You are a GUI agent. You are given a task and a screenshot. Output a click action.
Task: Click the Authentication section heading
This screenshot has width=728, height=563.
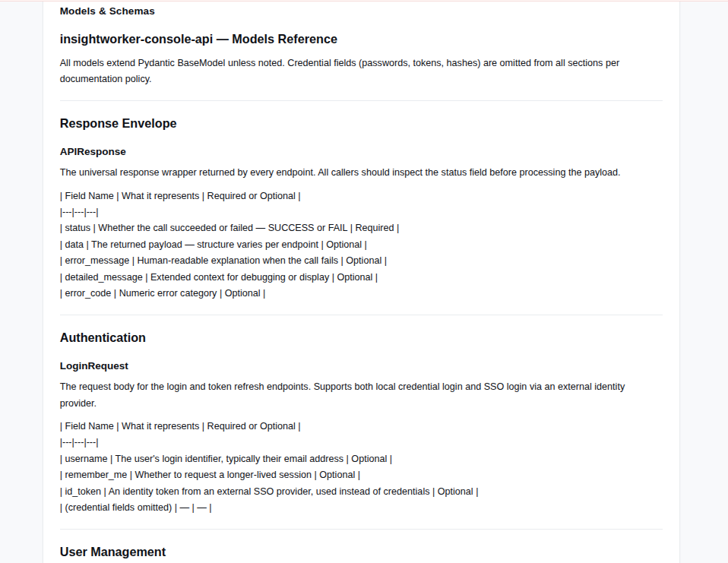point(103,337)
